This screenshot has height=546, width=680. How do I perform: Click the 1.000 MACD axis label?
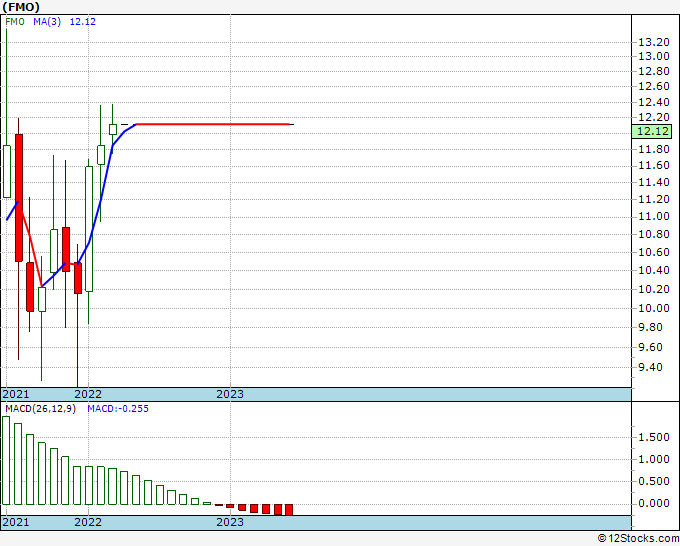[654, 459]
